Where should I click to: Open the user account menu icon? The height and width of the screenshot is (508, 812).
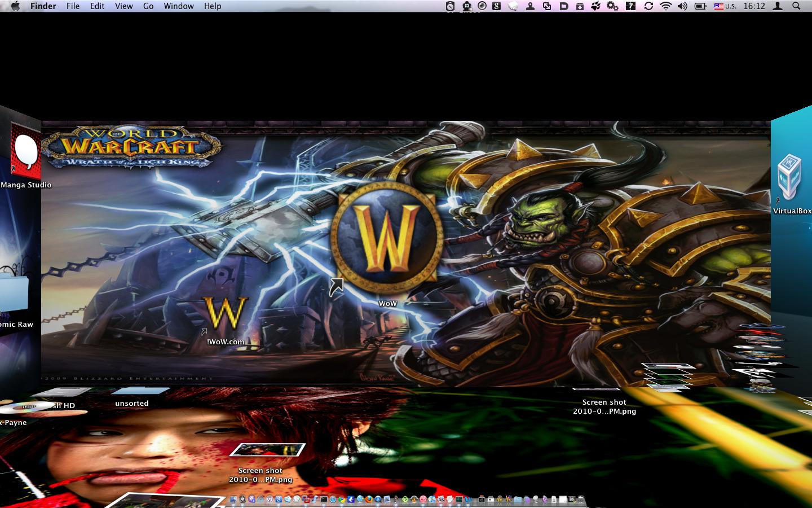point(778,6)
